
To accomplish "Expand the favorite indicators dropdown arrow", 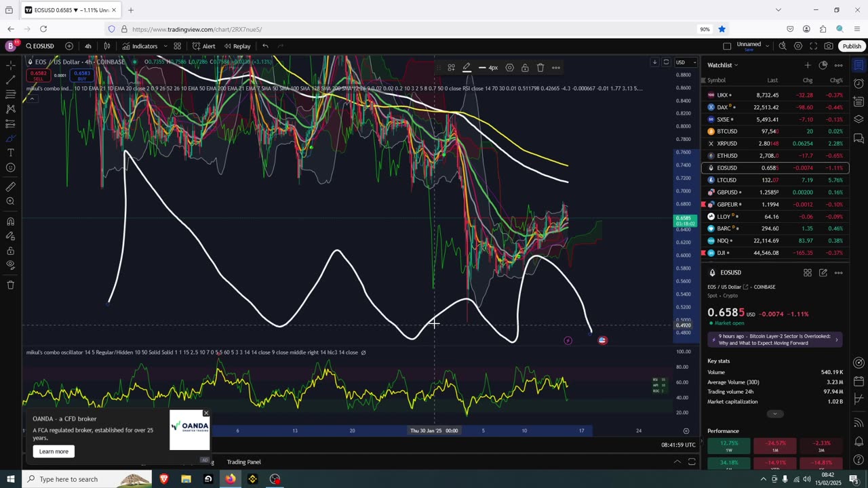I will point(165,46).
